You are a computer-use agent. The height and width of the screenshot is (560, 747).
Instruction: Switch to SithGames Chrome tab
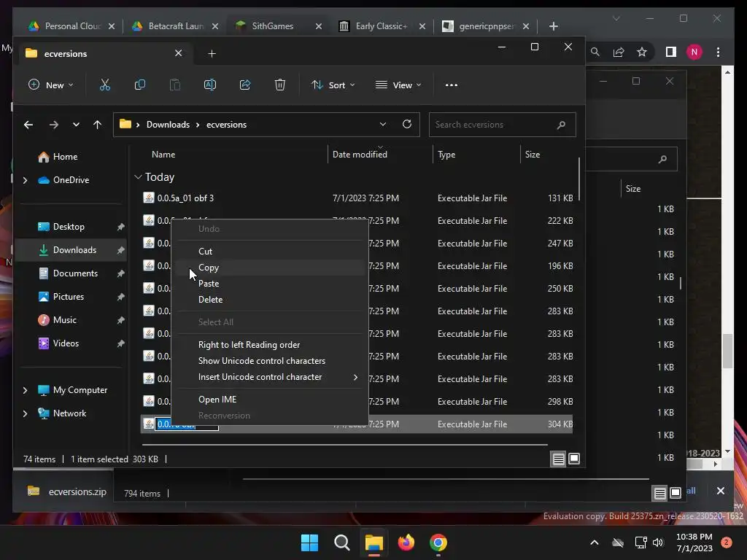pyautogui.click(x=279, y=26)
